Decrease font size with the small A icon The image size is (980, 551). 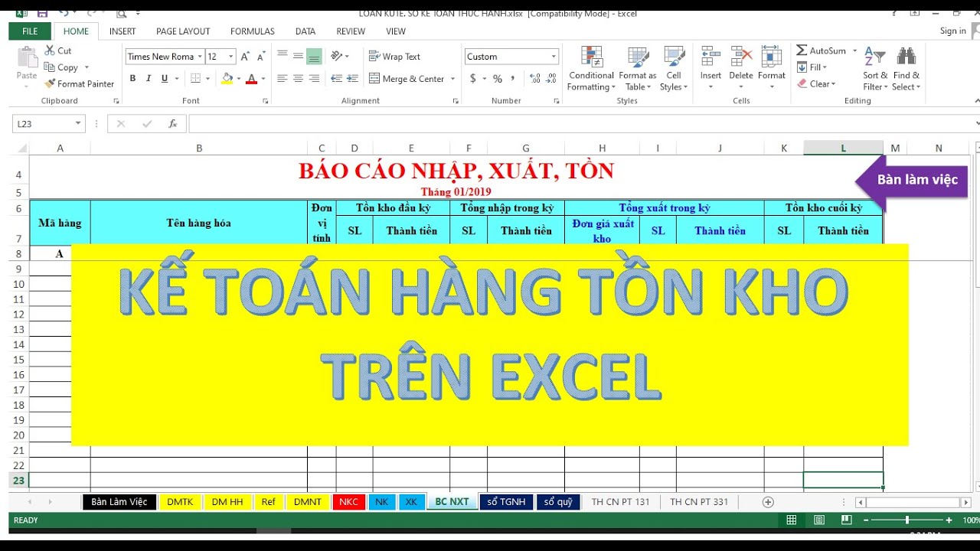tap(261, 57)
